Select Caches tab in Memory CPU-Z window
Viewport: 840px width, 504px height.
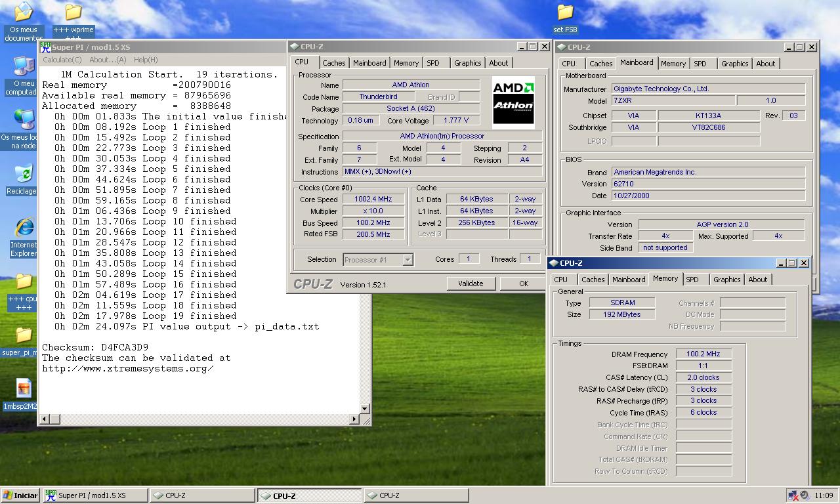coord(593,280)
